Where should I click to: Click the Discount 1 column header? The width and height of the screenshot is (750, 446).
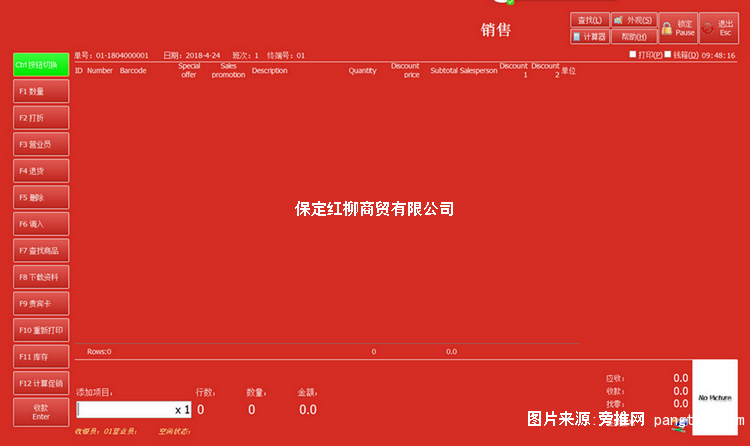click(x=513, y=70)
